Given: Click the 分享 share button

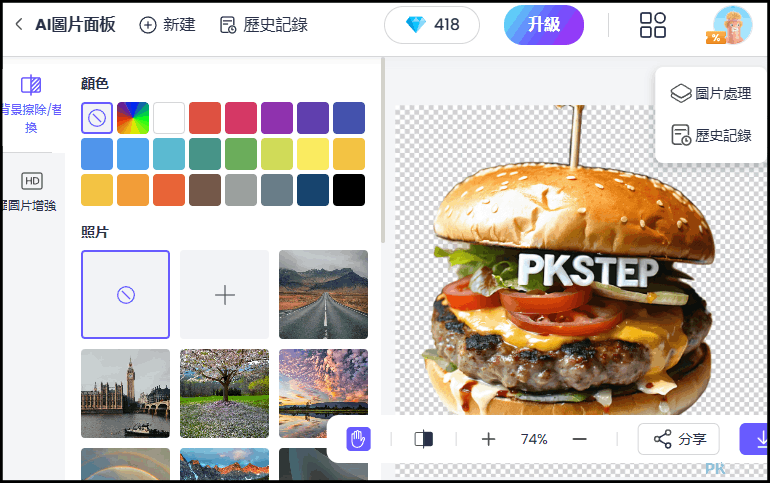Looking at the screenshot, I should [x=679, y=439].
